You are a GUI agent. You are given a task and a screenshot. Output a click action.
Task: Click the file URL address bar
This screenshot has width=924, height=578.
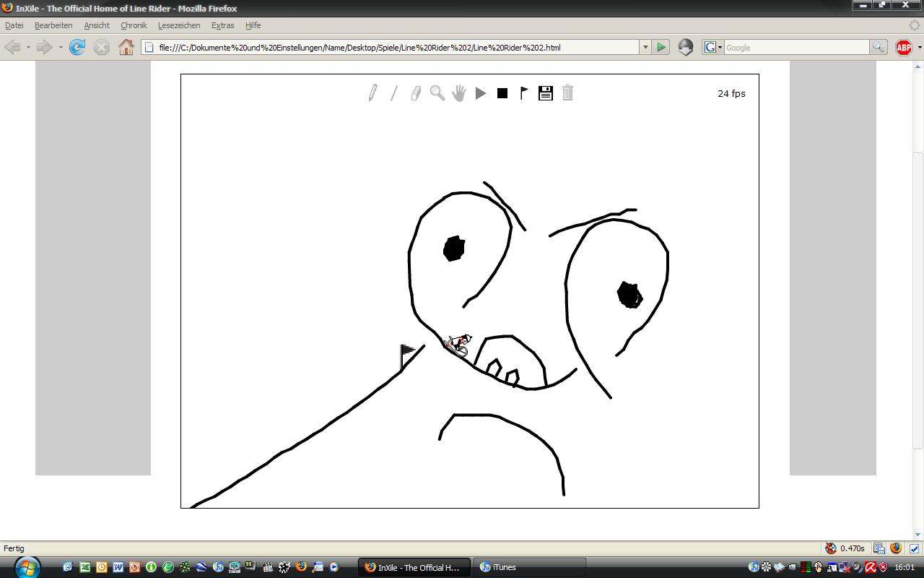point(390,48)
